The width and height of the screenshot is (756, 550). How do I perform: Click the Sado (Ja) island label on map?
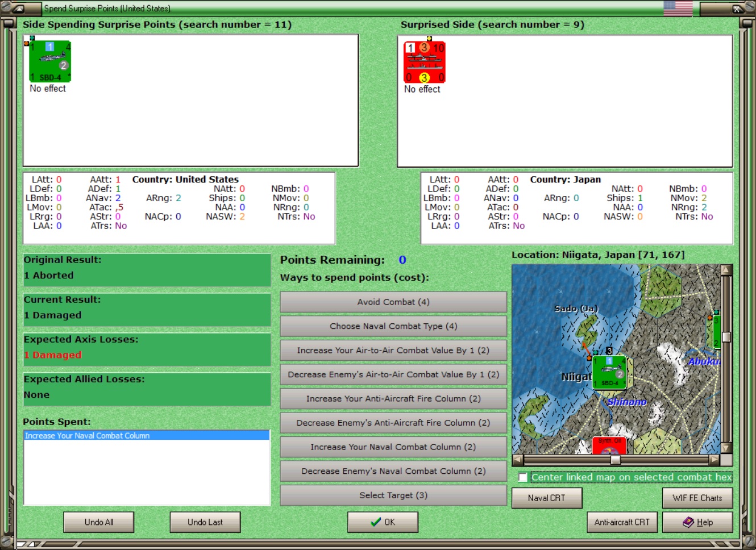576,309
